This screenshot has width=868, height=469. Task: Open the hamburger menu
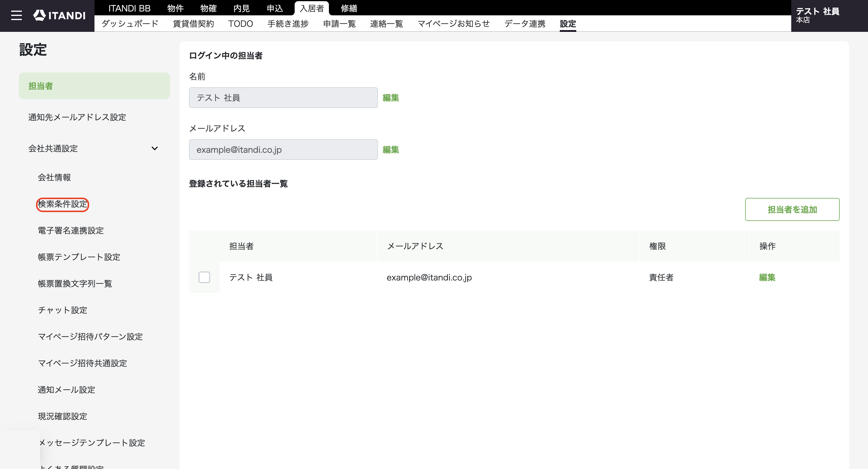[16, 16]
